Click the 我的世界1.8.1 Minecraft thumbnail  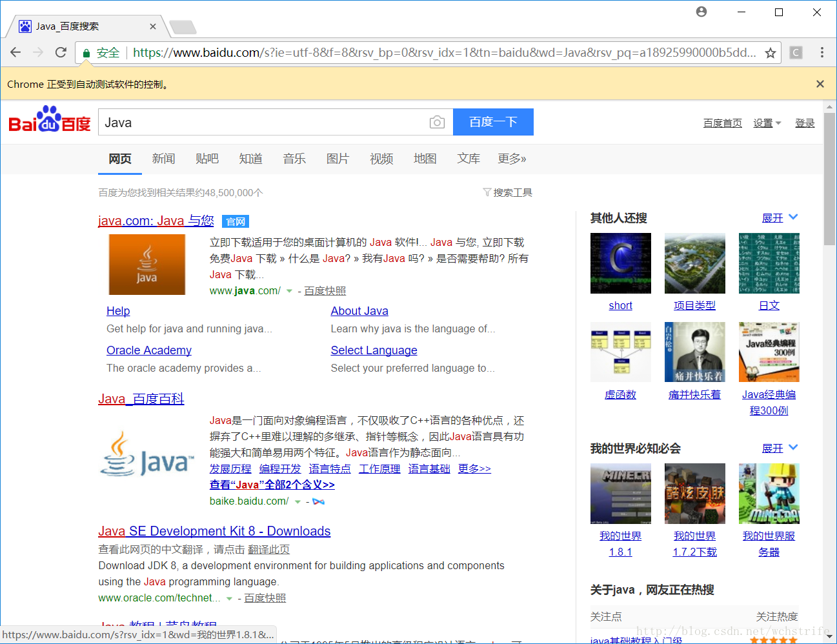[621, 494]
